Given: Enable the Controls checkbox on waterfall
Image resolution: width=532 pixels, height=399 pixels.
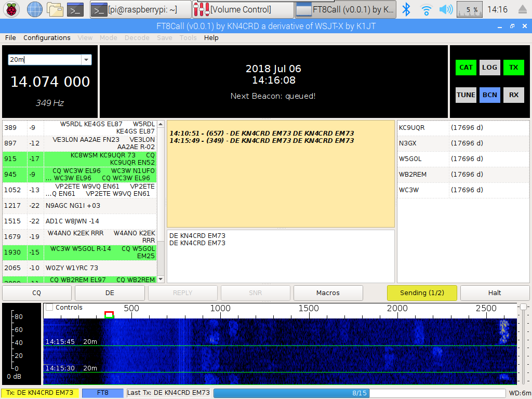Looking at the screenshot, I should click(x=49, y=308).
